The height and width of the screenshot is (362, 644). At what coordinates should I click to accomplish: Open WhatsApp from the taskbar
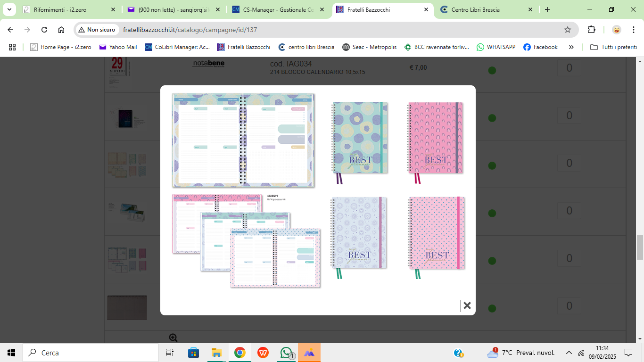[x=286, y=353]
